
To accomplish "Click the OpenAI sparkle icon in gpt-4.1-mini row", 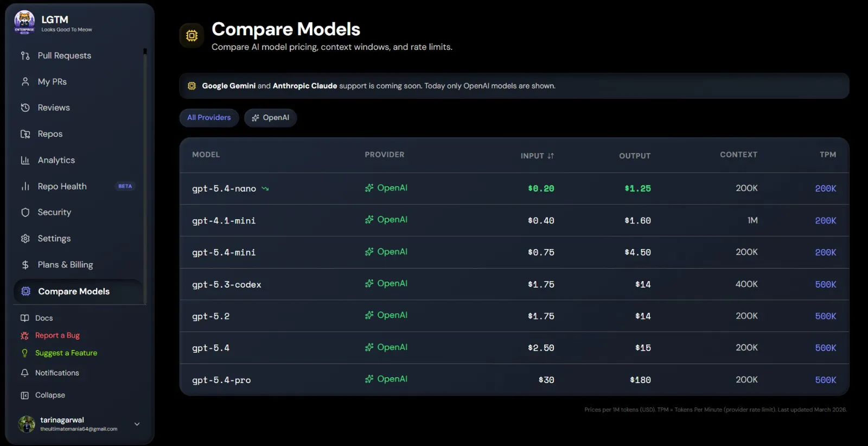I will click(x=369, y=220).
